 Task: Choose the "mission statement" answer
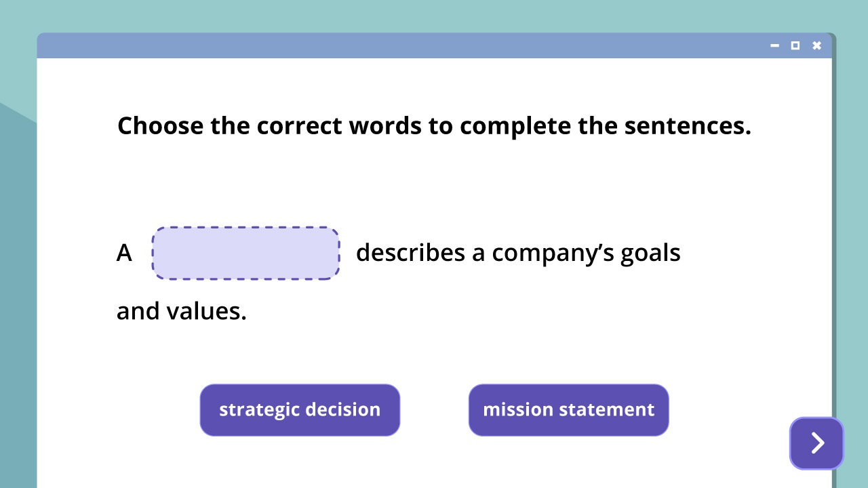[x=568, y=410]
